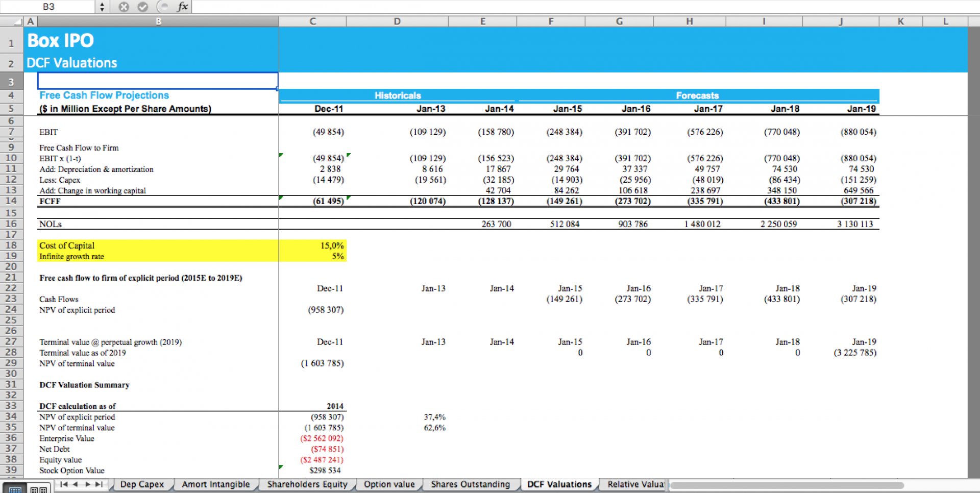Click the DCF Valuations heading cell
The height and width of the screenshot is (493, 980).
point(72,63)
